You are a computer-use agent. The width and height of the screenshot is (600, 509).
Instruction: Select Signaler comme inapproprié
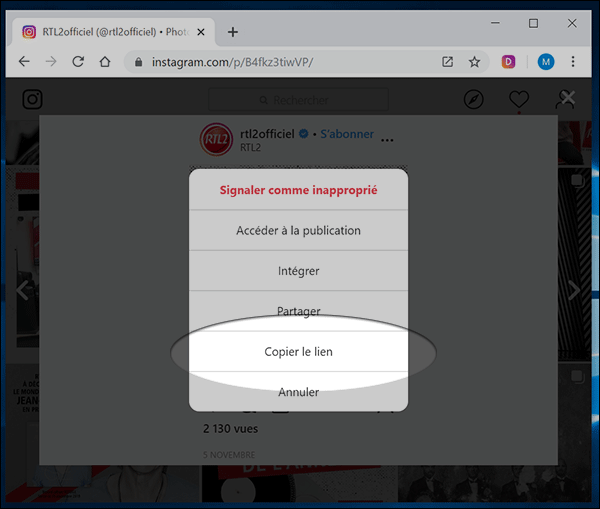pyautogui.click(x=298, y=189)
